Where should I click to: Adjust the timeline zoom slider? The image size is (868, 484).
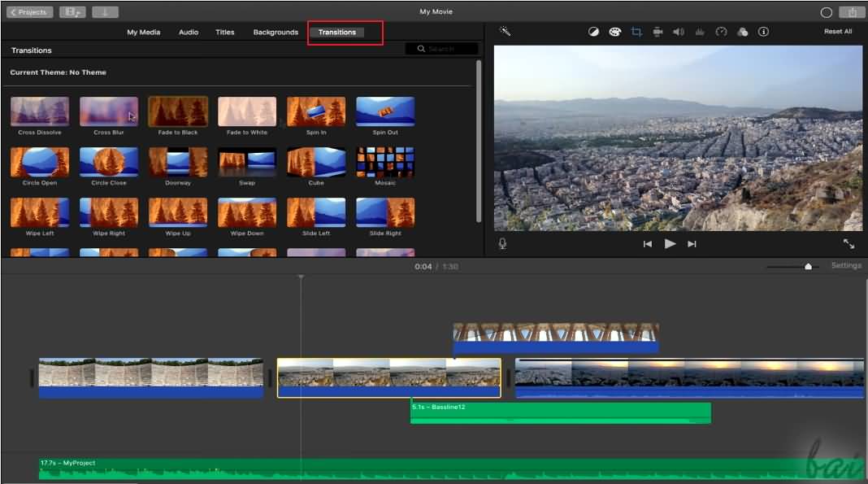coord(807,265)
